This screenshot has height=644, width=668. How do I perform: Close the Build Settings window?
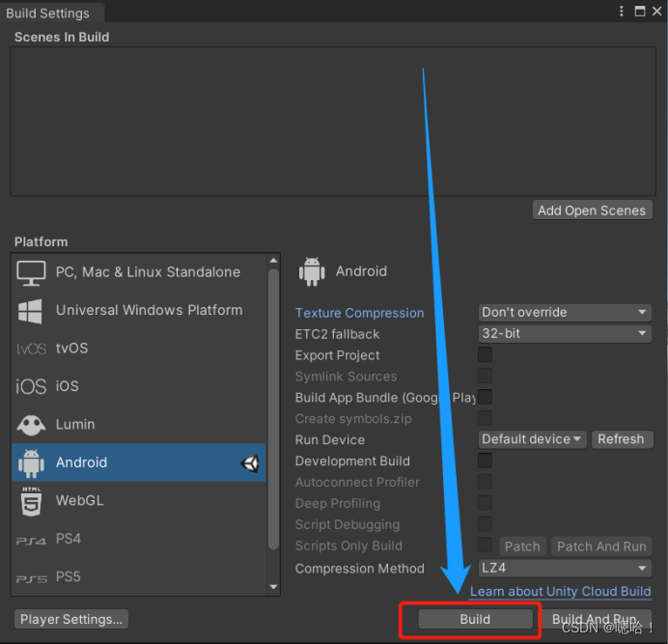pos(657,11)
